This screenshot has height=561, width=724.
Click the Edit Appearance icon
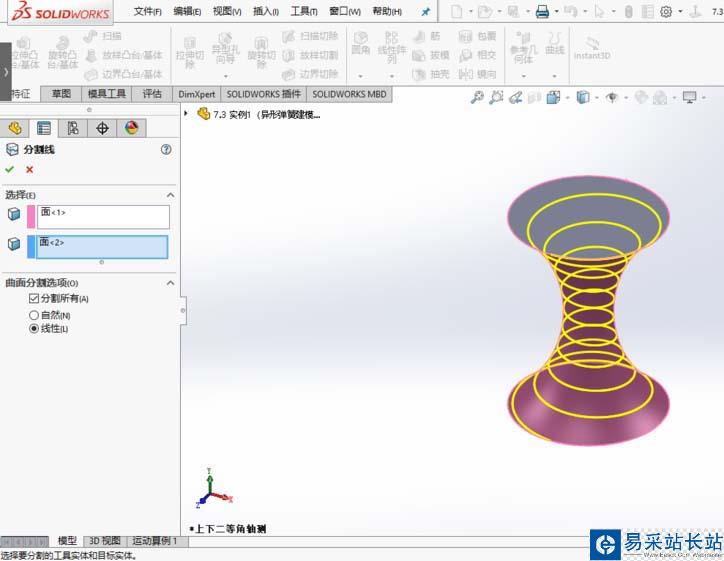(x=641, y=97)
